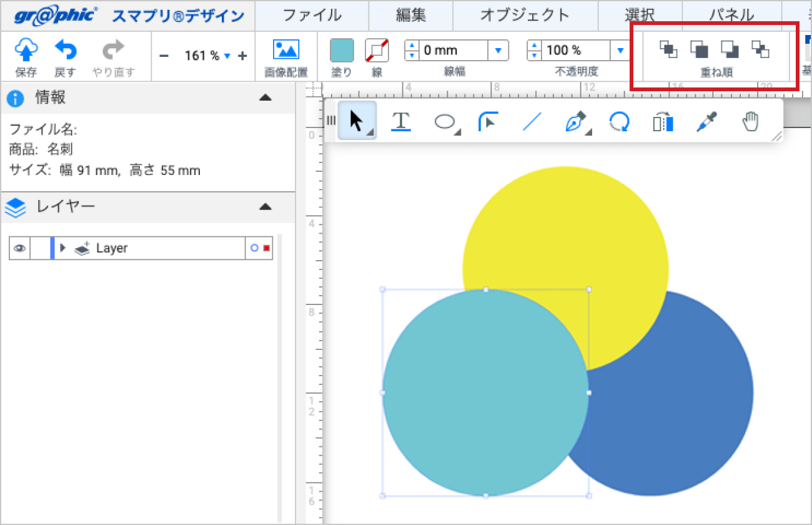Open the 編集 menu
Viewport: 812px width, 525px height.
pos(410,16)
